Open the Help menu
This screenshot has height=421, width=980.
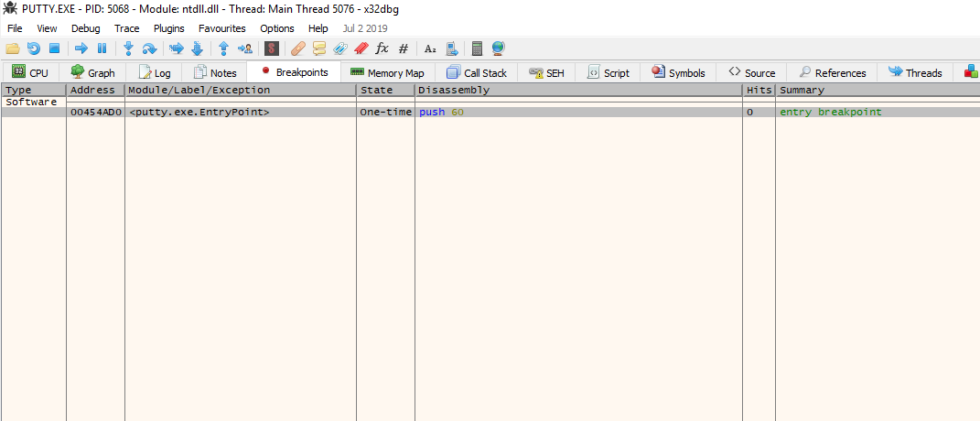point(318,28)
